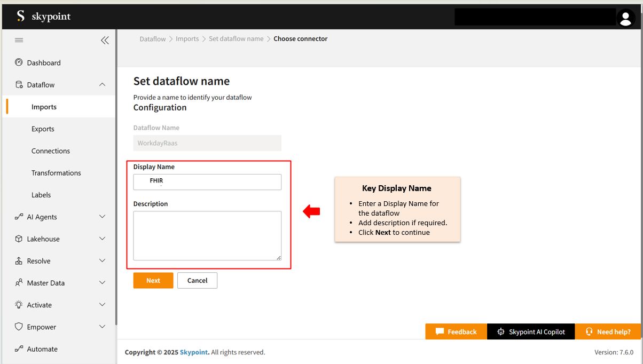
Task: Collapse sidebar with double chevron icon
Action: (105, 41)
